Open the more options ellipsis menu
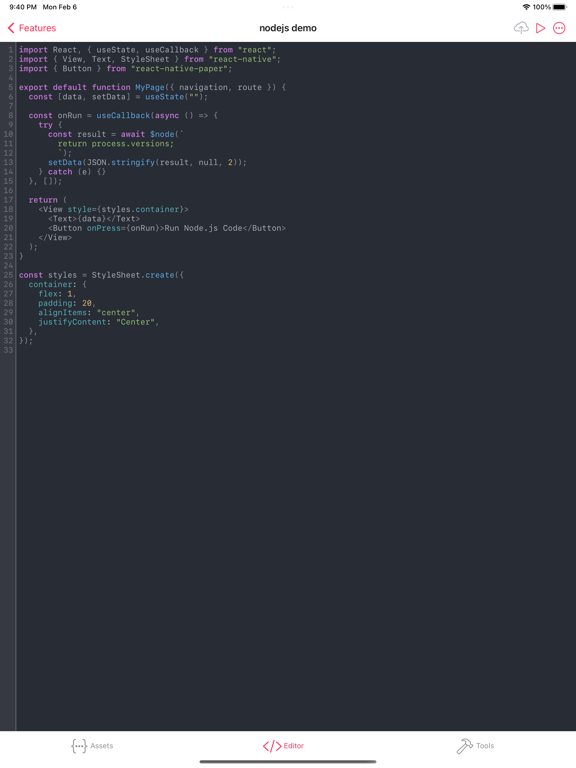Viewport: 576px width, 768px height. tap(559, 28)
